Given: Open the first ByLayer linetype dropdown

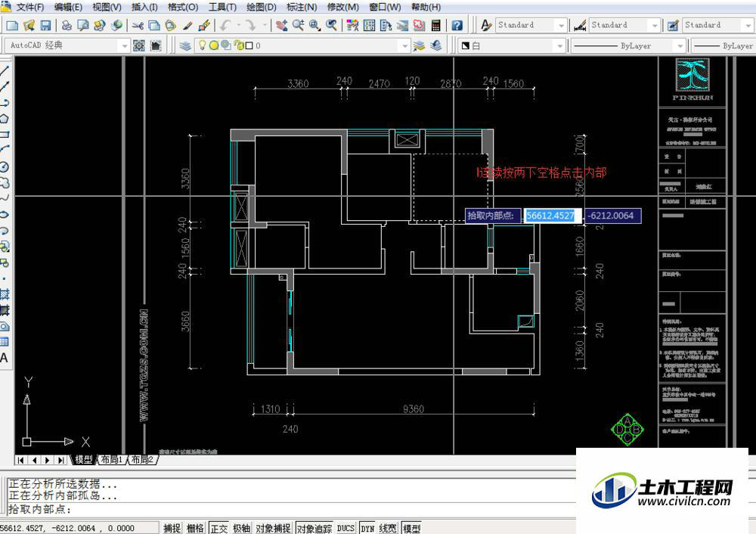Looking at the screenshot, I should (680, 46).
